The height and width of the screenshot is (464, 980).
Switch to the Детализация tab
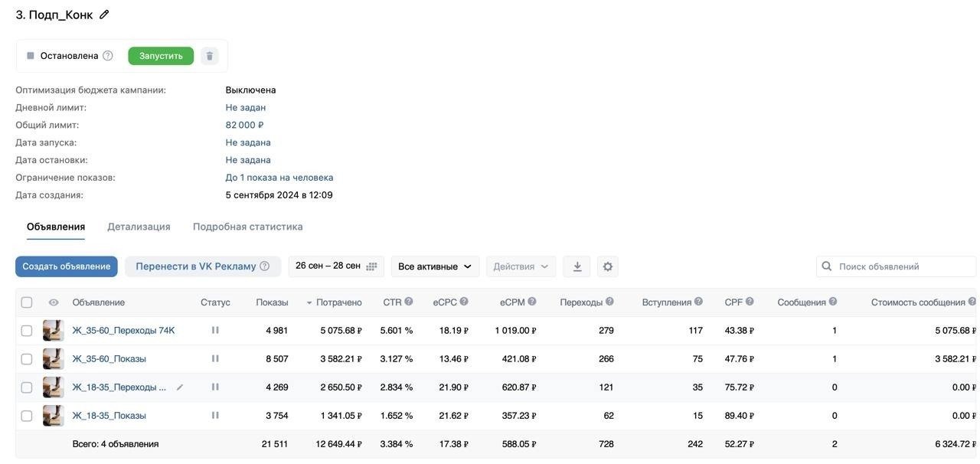point(139,227)
